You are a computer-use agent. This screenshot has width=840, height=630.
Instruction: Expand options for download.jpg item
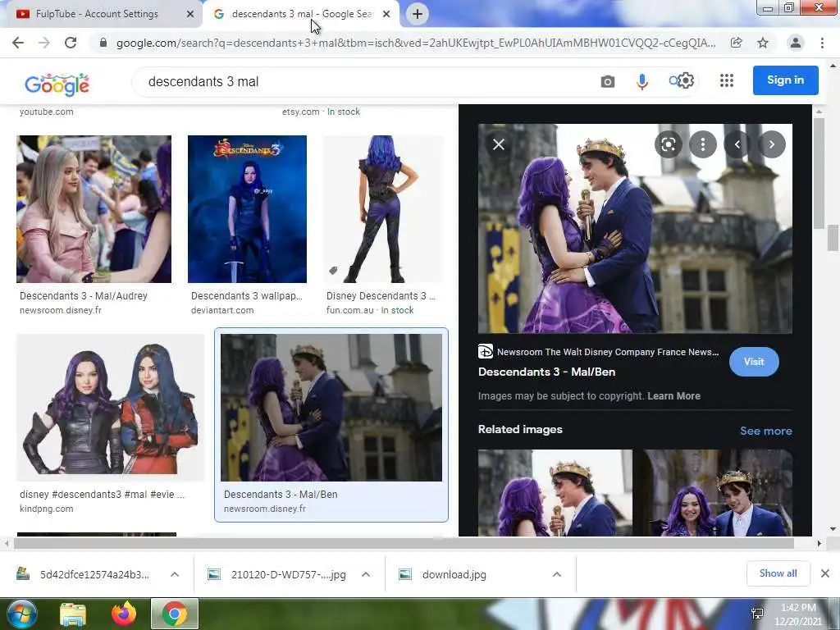tap(557, 574)
